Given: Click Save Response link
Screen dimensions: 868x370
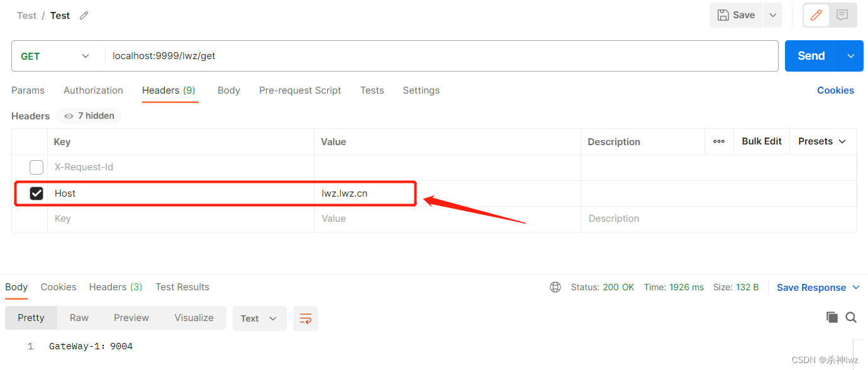Looking at the screenshot, I should [811, 287].
